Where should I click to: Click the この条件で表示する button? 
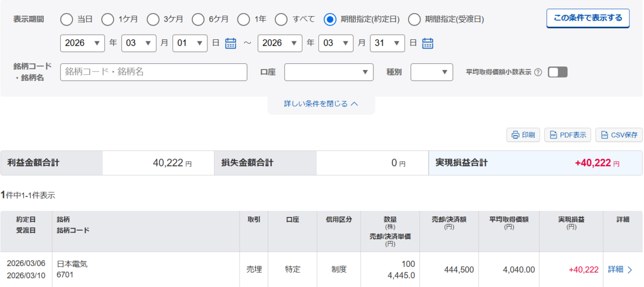click(x=588, y=18)
